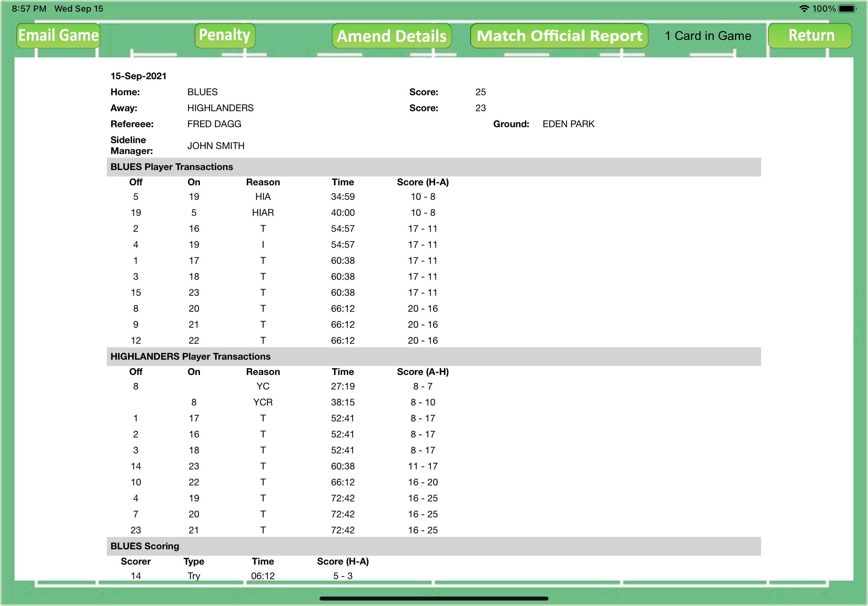The image size is (868, 606).
Task: Tap the HIA reason at 34:59
Action: click(263, 197)
